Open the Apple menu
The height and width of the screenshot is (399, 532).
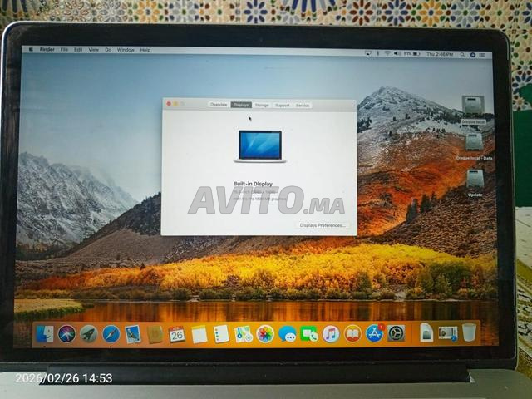[x=32, y=50]
